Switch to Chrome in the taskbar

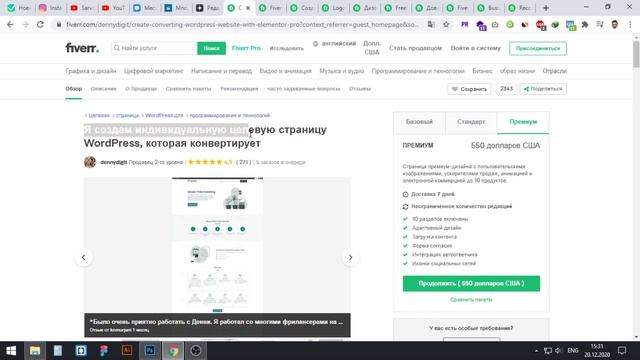pos(173,351)
